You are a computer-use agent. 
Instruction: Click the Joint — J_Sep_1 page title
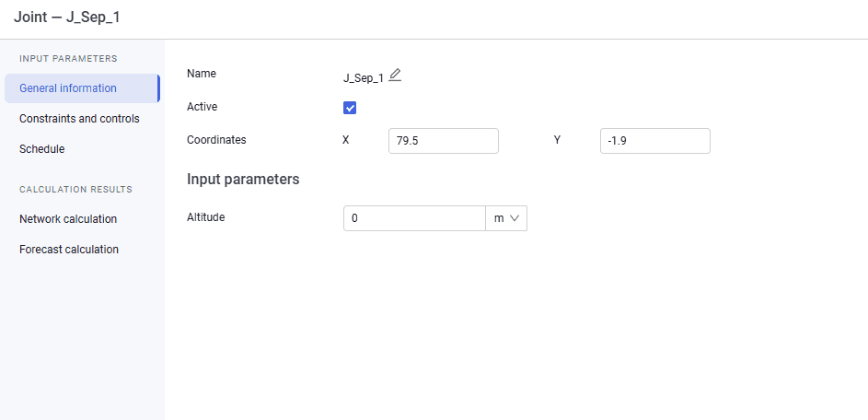[x=67, y=17]
